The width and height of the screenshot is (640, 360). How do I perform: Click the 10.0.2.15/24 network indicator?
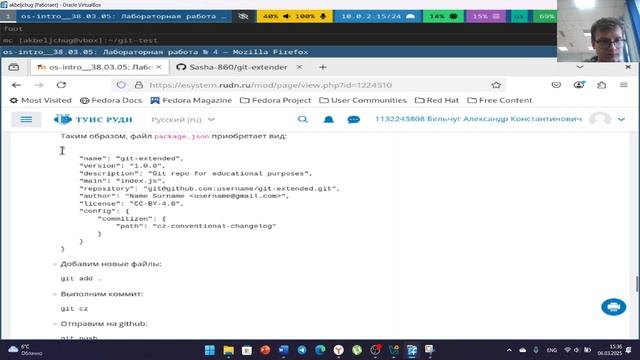tap(378, 16)
